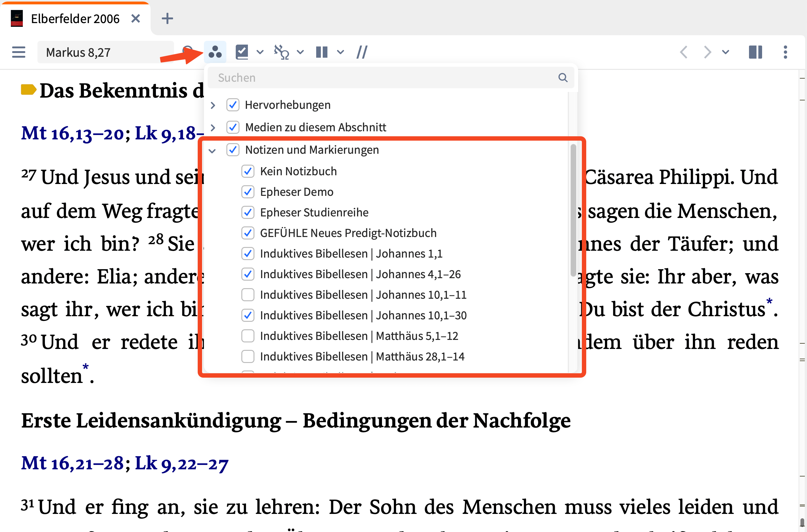This screenshot has width=807, height=532.
Task: Enable Induktives Bibellesen Johannes 10,1–11
Action: point(248,295)
